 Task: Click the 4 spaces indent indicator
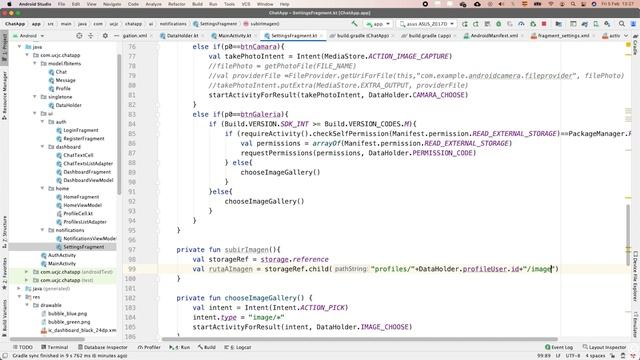[x=596, y=356]
